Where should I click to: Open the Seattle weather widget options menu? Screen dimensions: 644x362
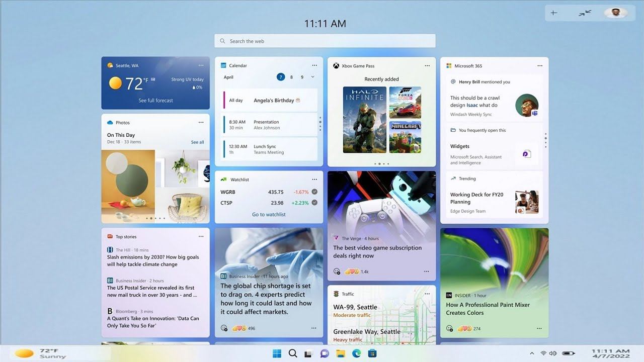(201, 65)
